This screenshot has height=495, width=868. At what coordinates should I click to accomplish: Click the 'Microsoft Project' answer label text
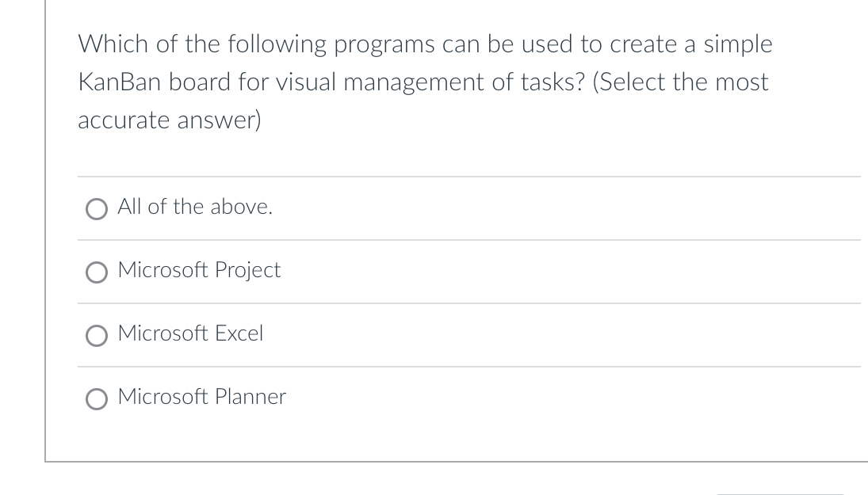click(x=199, y=270)
